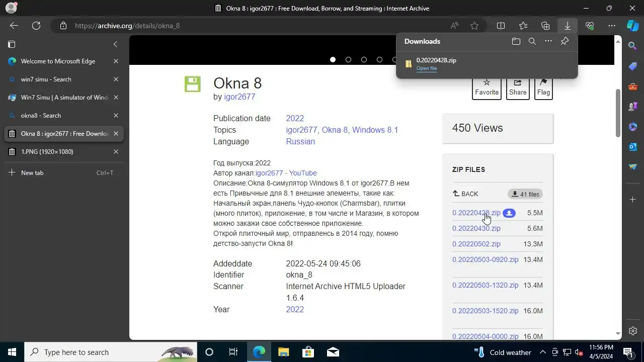Open the Favorites list icon
Viewport: 644px width, 362px height.
click(x=523, y=26)
